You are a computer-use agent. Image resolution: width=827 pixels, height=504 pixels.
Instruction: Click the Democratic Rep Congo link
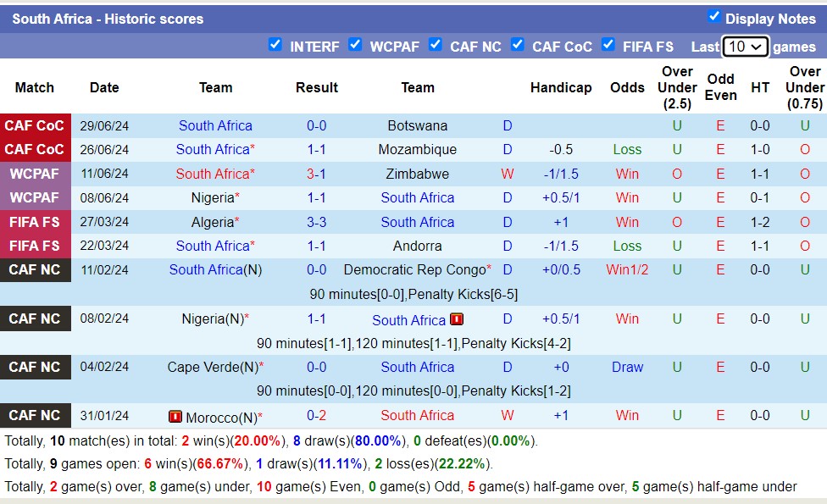[x=413, y=269]
